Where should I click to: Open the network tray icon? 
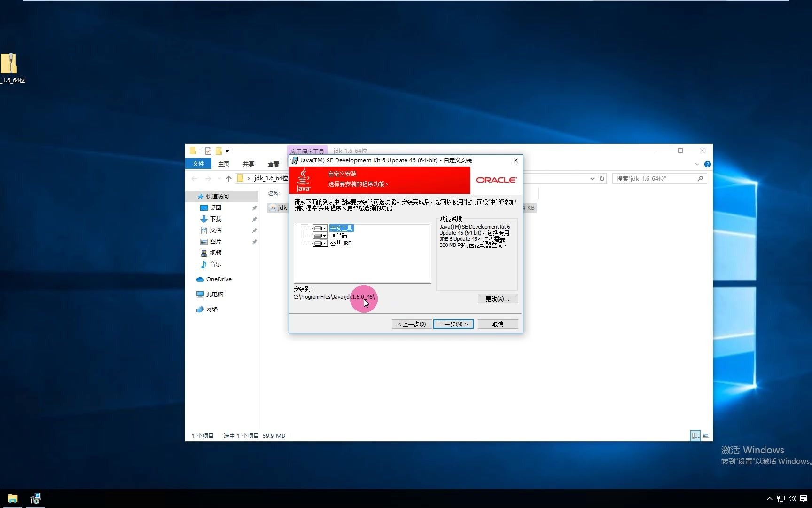(781, 499)
